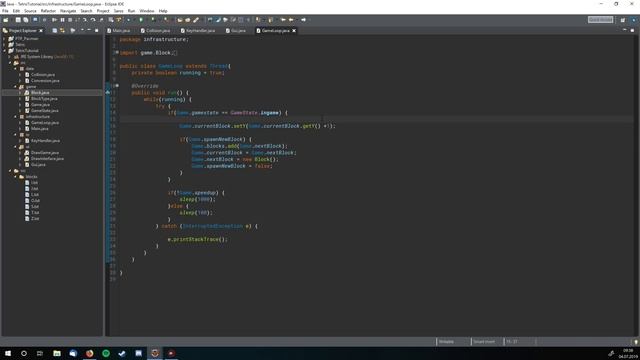Image resolution: width=640 pixels, height=360 pixels.
Task: Expand the PTP_Pacman project
Action: tap(4, 38)
